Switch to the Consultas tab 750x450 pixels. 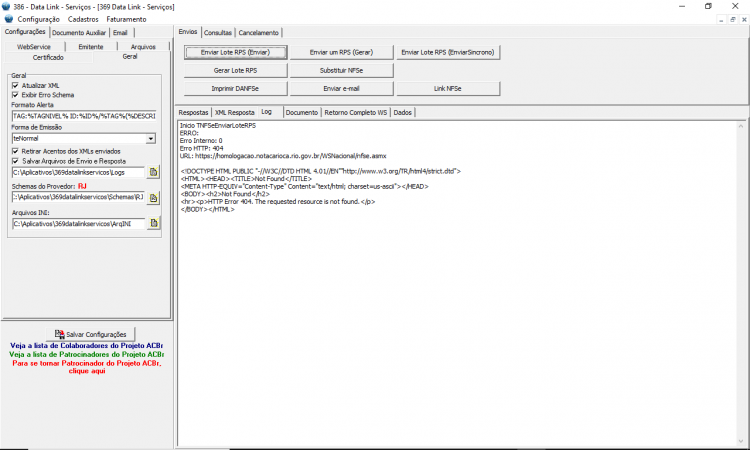[218, 33]
